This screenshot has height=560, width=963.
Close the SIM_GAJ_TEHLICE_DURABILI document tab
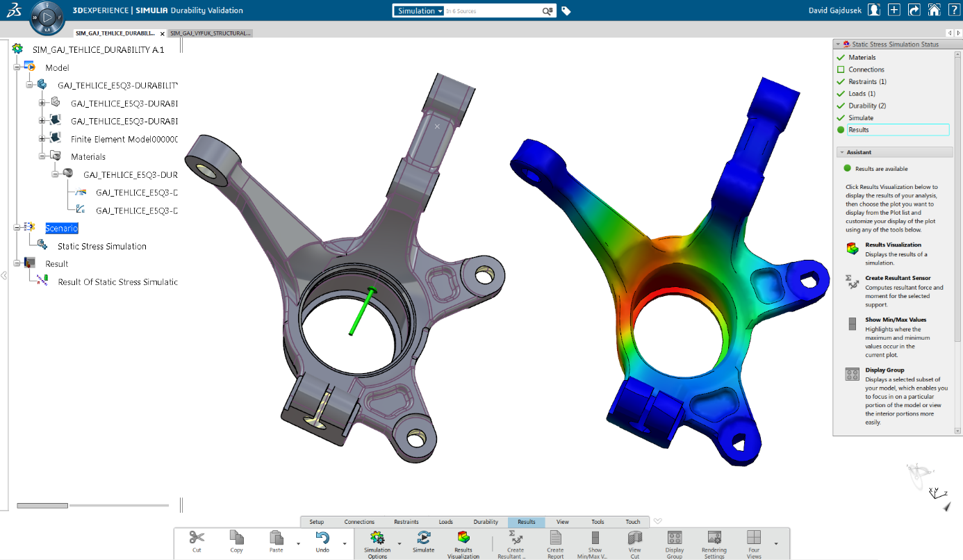[x=163, y=33]
